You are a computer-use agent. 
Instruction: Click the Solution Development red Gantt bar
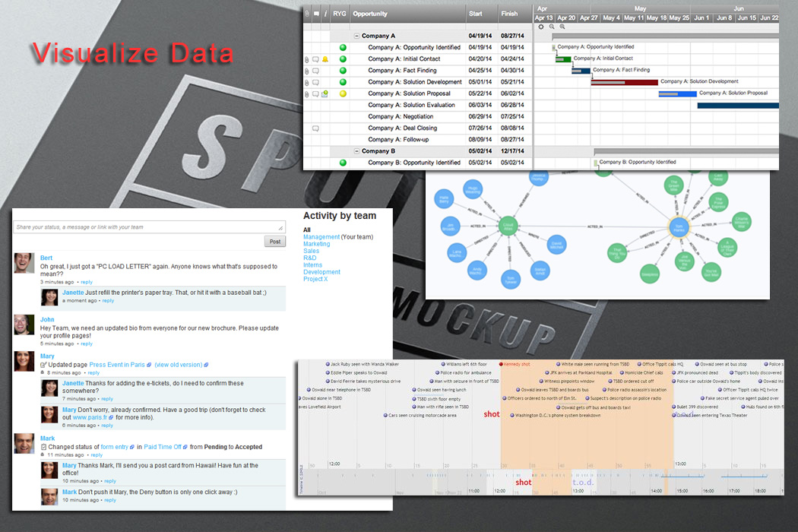(x=625, y=83)
